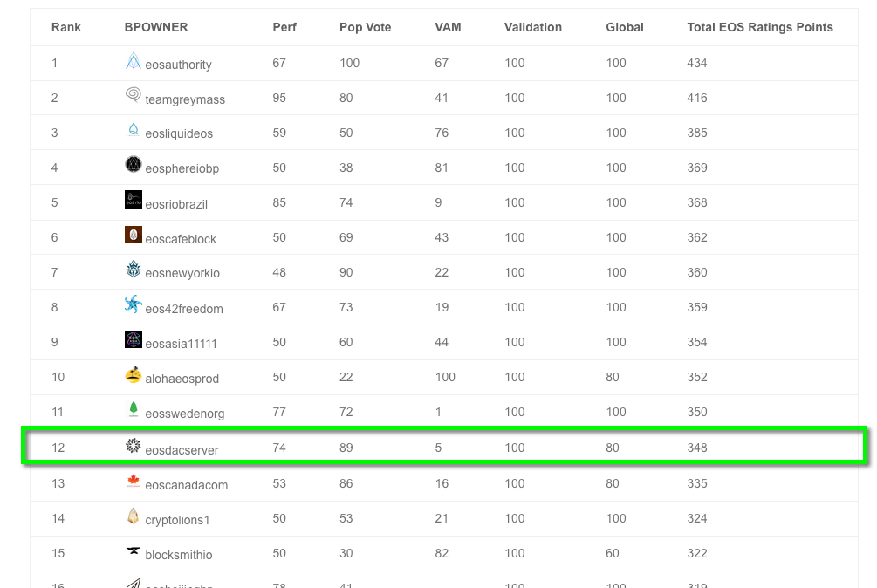Select VAM value 81 for eosphereiobp

click(x=442, y=168)
